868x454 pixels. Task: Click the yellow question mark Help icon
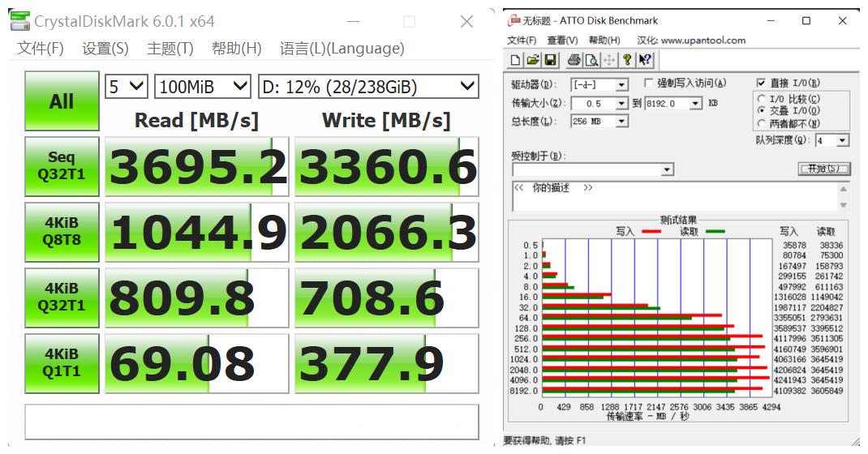626,60
